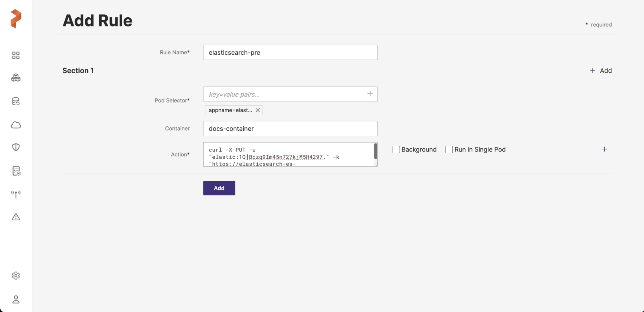Click the Rule Name input field
Image resolution: width=644 pixels, height=312 pixels.
coord(290,52)
